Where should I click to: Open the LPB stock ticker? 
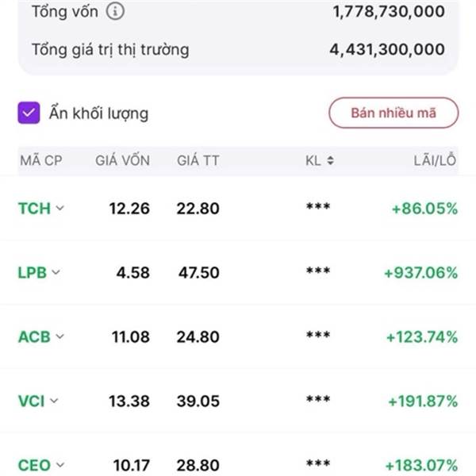click(x=33, y=273)
